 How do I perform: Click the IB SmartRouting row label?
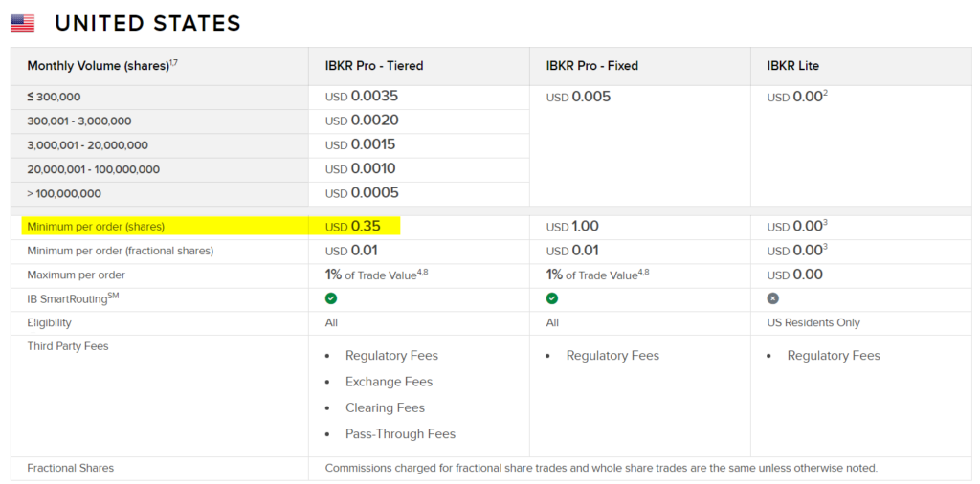[73, 297]
